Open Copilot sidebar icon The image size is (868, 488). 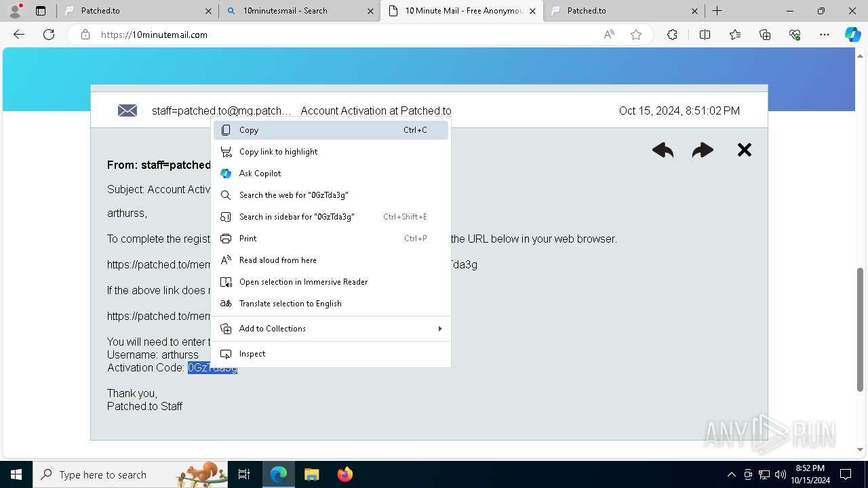[x=852, y=35]
